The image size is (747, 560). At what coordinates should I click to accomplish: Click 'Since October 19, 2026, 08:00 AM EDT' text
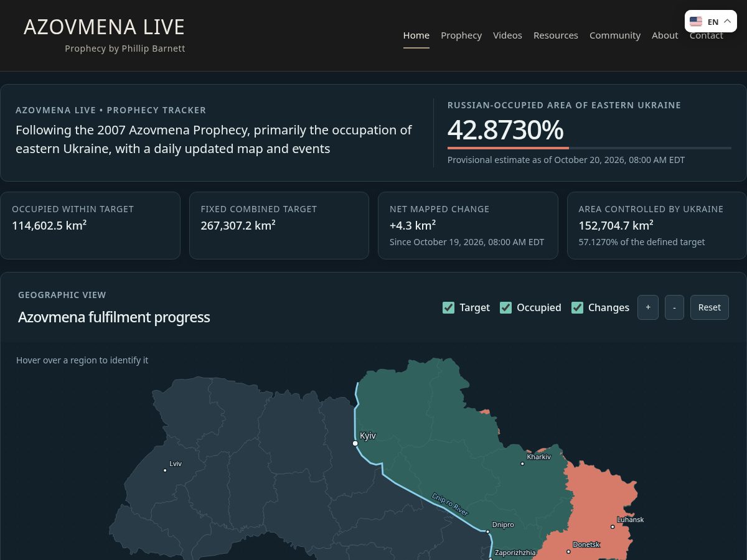[467, 242]
